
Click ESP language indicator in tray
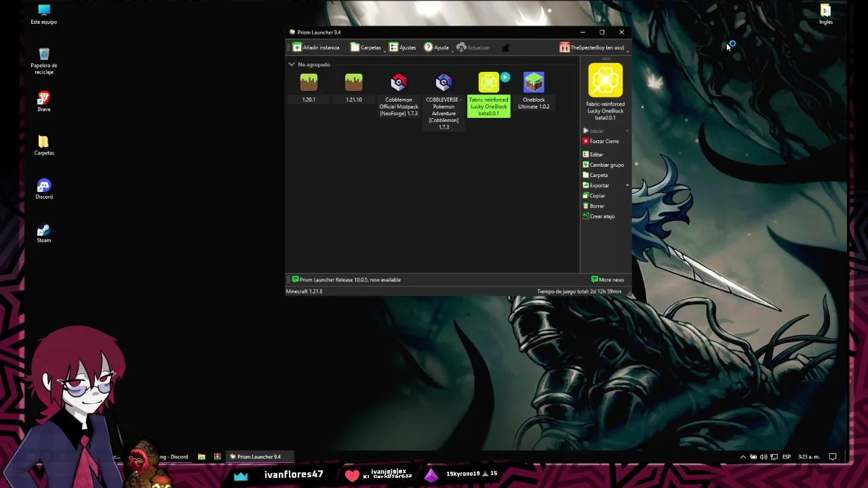pyautogui.click(x=787, y=457)
